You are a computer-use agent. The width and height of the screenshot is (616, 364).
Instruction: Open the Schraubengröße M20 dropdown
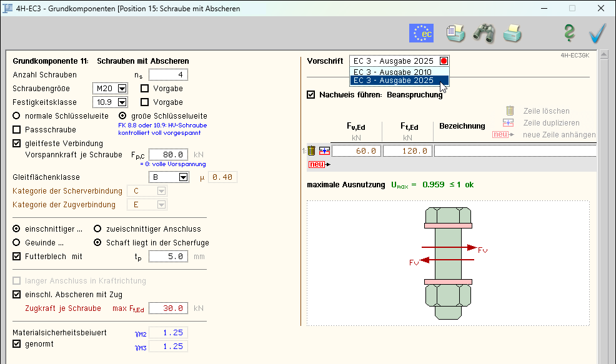[x=121, y=89]
